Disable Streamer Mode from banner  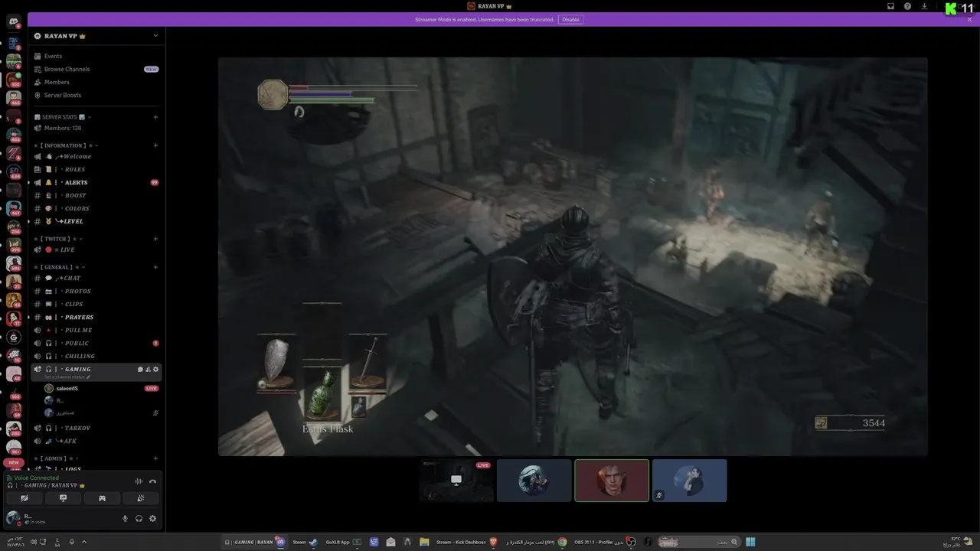[x=570, y=19]
